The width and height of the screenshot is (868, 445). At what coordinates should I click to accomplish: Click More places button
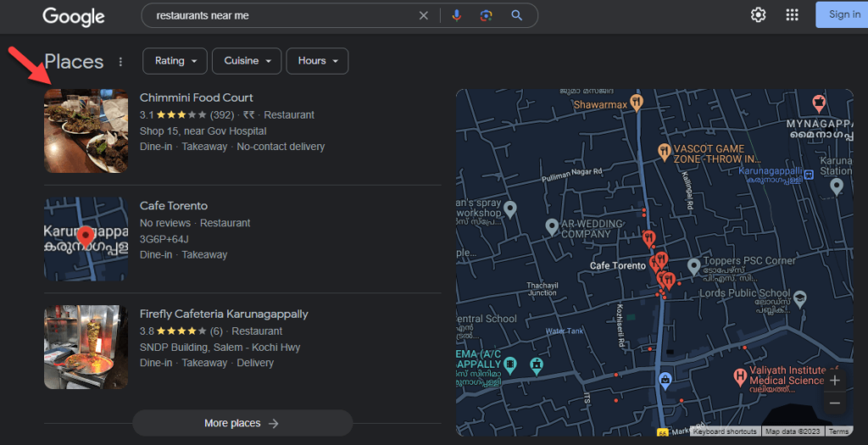click(242, 423)
